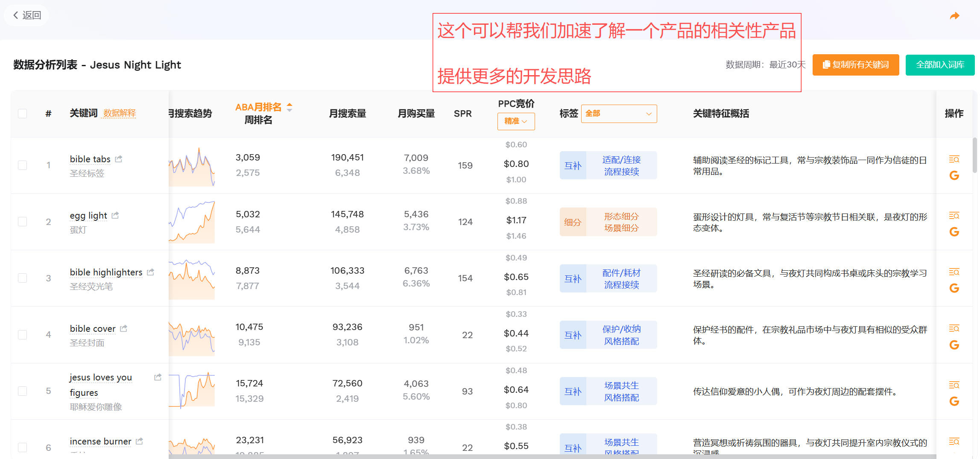
Task: Click Google icon in bible cover row
Action: pyautogui.click(x=954, y=345)
